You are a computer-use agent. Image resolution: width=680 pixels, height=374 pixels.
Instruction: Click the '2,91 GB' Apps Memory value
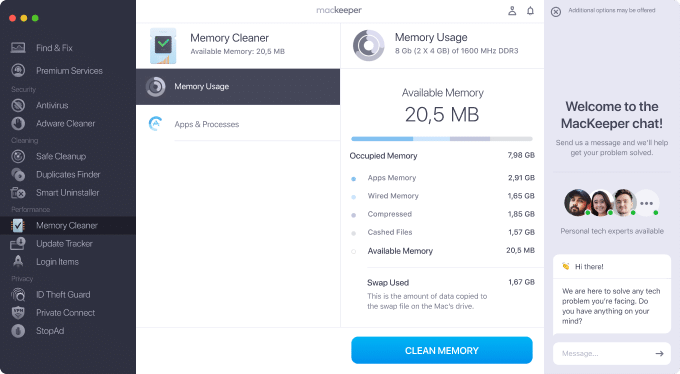pyautogui.click(x=521, y=177)
